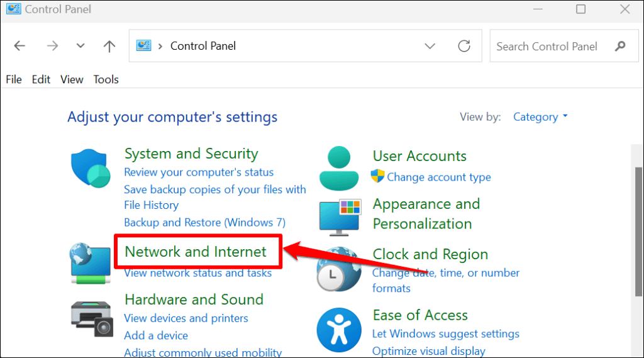The height and width of the screenshot is (358, 644).
Task: Open View devices and printers link
Action: (x=186, y=318)
